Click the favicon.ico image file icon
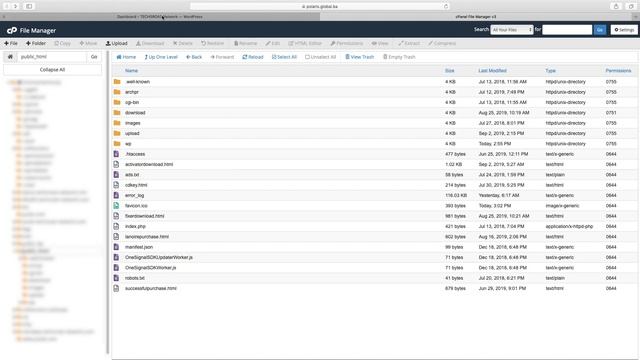The image size is (640, 360). [x=116, y=205]
